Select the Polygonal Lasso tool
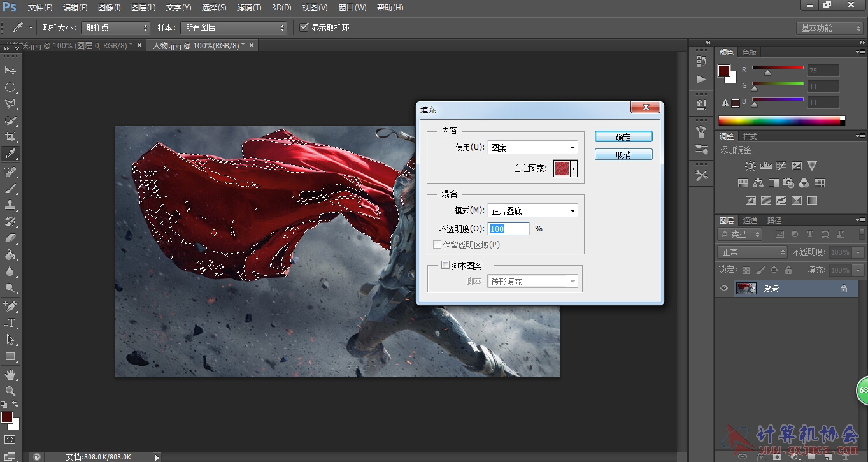 10,104
